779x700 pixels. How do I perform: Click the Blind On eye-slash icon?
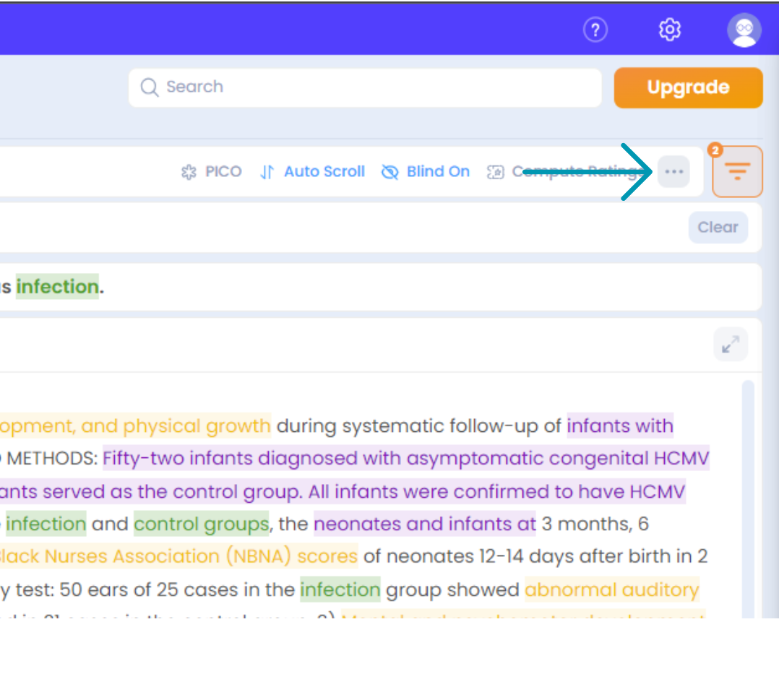tap(390, 171)
